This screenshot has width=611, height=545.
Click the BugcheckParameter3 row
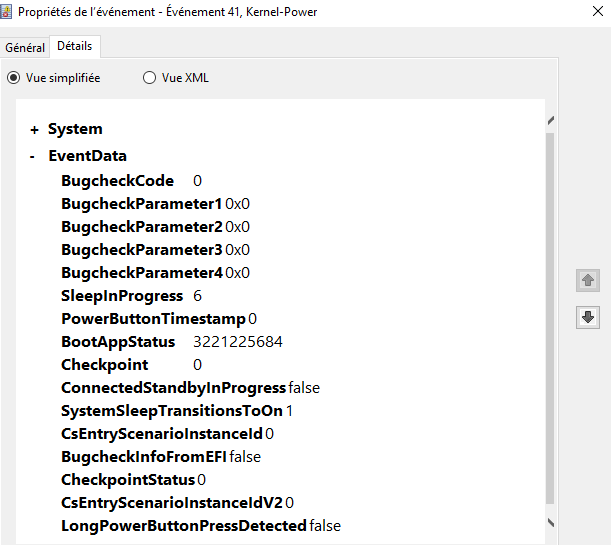click(155, 250)
